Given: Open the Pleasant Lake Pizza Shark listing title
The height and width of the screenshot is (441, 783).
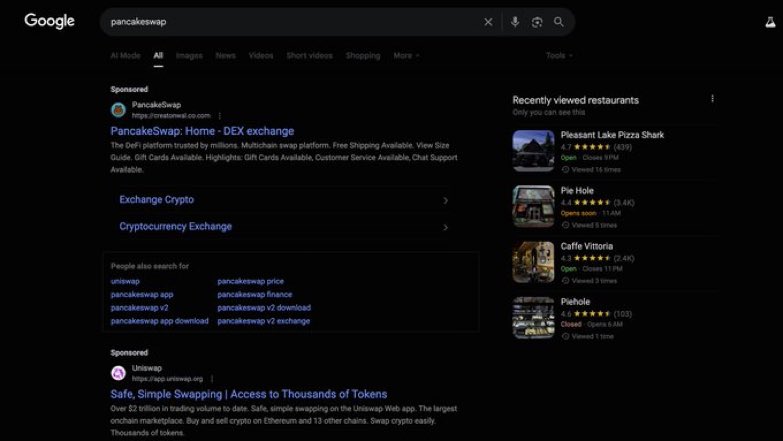Looking at the screenshot, I should click(x=612, y=135).
